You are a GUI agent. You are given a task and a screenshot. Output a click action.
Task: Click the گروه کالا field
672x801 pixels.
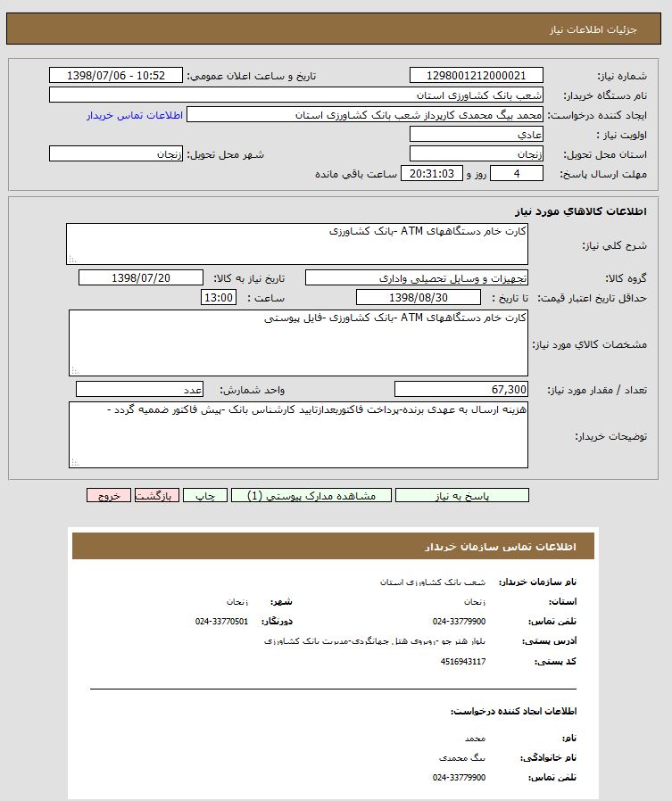point(417,277)
